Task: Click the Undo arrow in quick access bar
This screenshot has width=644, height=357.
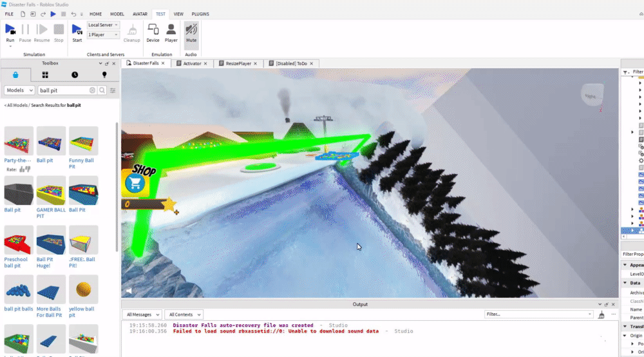Action: pyautogui.click(x=73, y=14)
